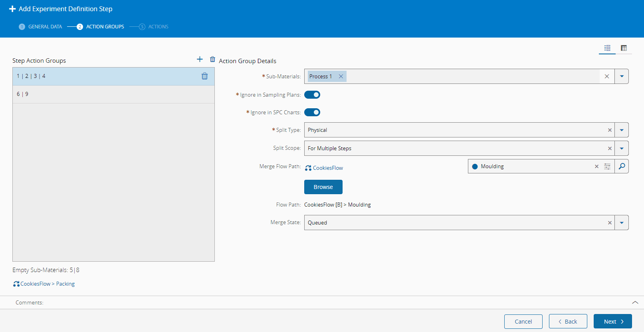
Task: Disable Ignore in SPC Charts switch
Action: point(312,112)
